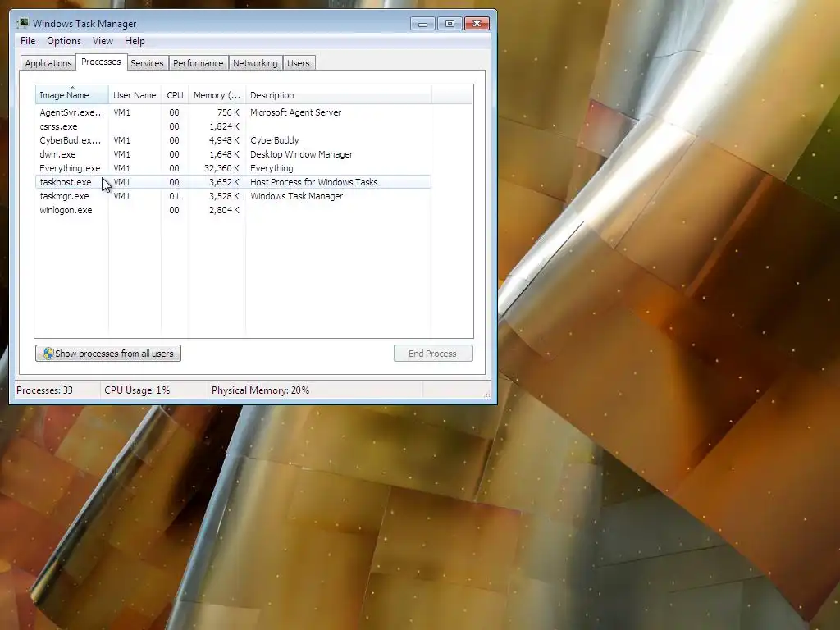Close the Windows Task Manager window
Image resolution: width=840 pixels, height=630 pixels.
(477, 24)
